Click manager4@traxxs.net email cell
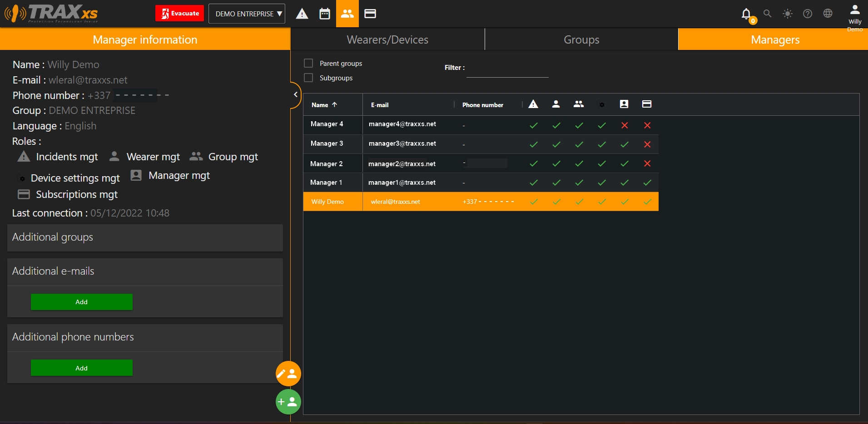868x424 pixels. (402, 124)
